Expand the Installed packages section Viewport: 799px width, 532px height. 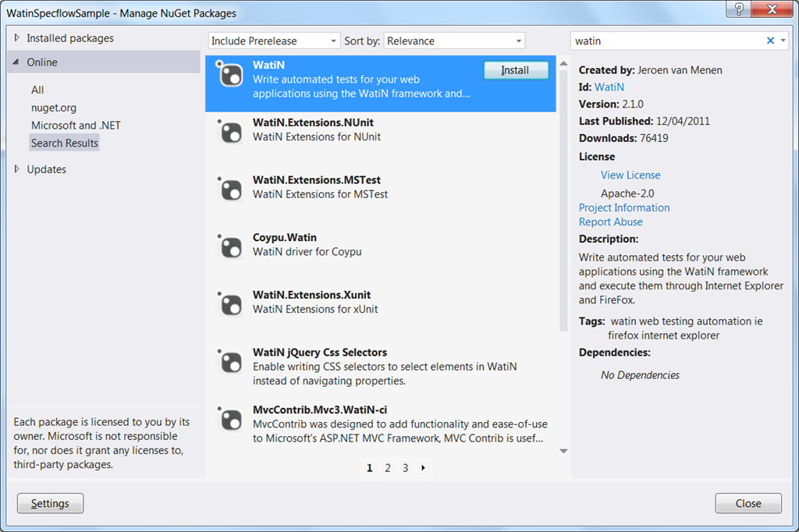[x=17, y=38]
